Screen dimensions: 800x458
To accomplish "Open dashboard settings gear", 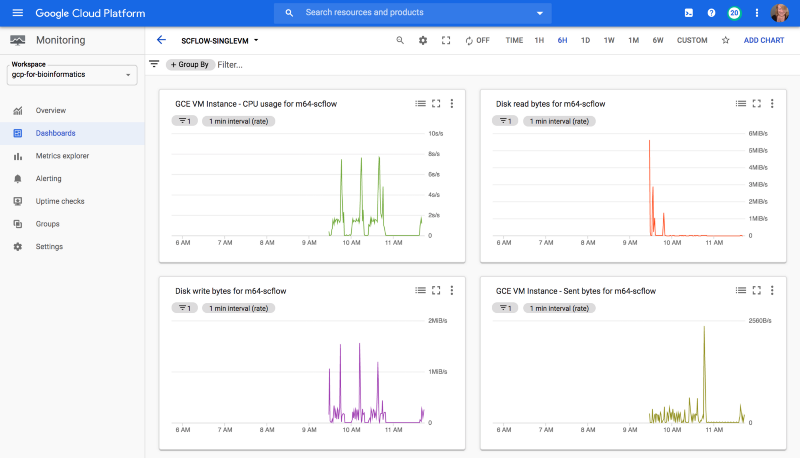I will [x=423, y=40].
